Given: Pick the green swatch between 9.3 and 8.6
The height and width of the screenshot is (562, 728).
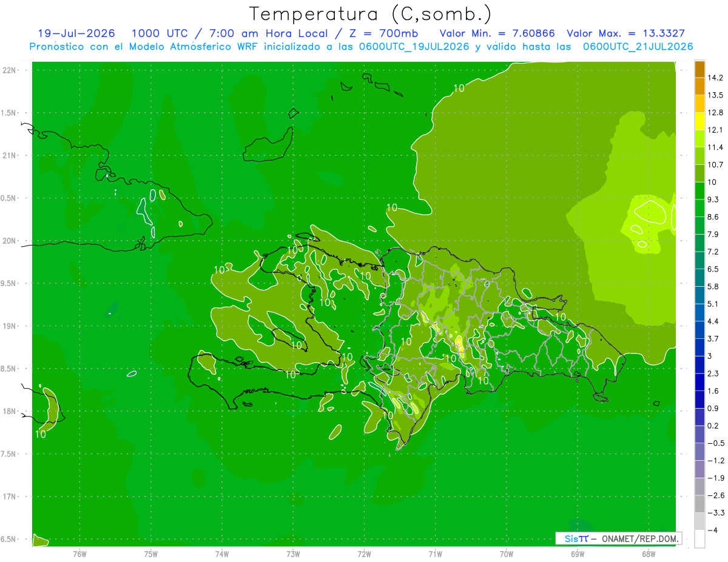Looking at the screenshot, I should (699, 208).
